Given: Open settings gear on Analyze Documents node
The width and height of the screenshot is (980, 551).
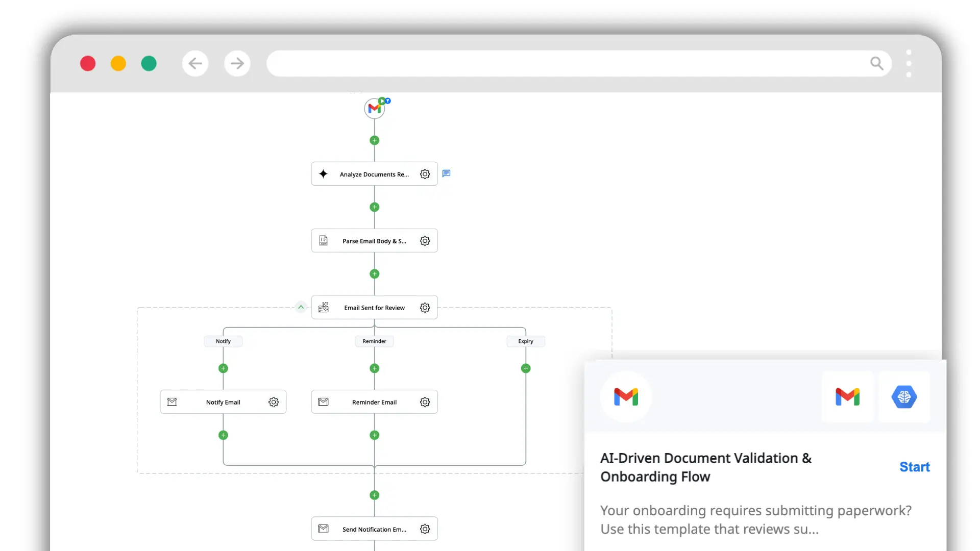Looking at the screenshot, I should tap(425, 174).
